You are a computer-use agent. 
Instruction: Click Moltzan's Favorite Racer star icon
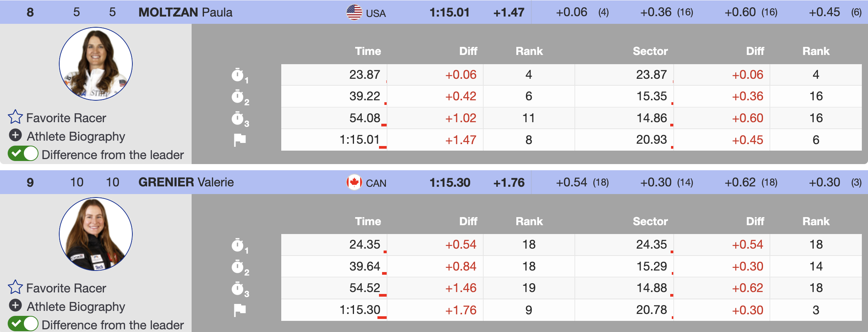point(15,117)
